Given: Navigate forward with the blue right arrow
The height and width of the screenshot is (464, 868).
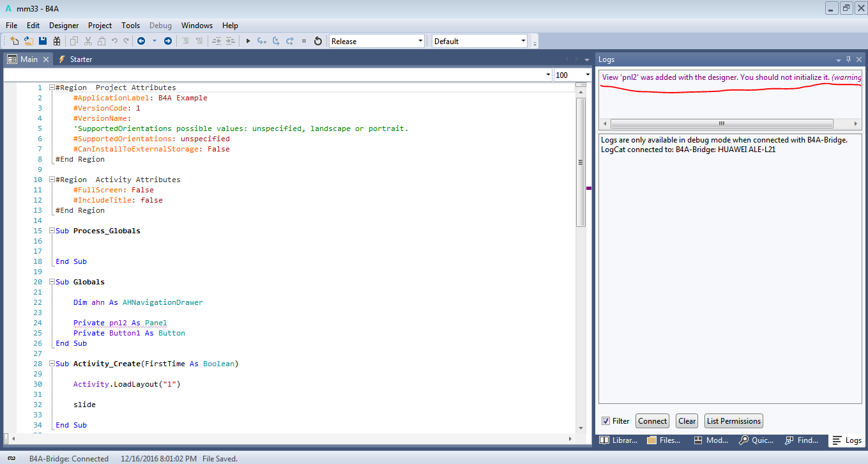Looking at the screenshot, I should click(x=168, y=41).
